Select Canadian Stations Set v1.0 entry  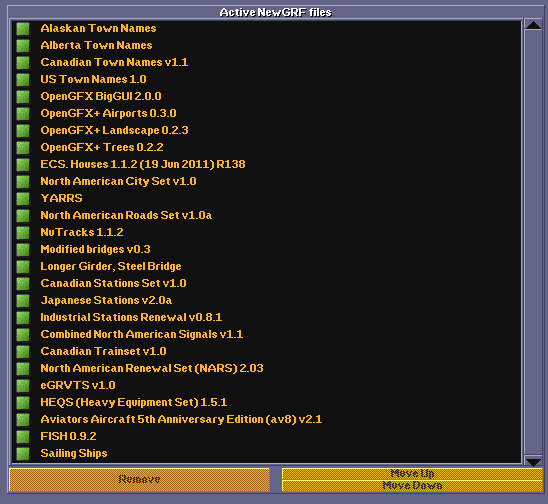pos(266,283)
